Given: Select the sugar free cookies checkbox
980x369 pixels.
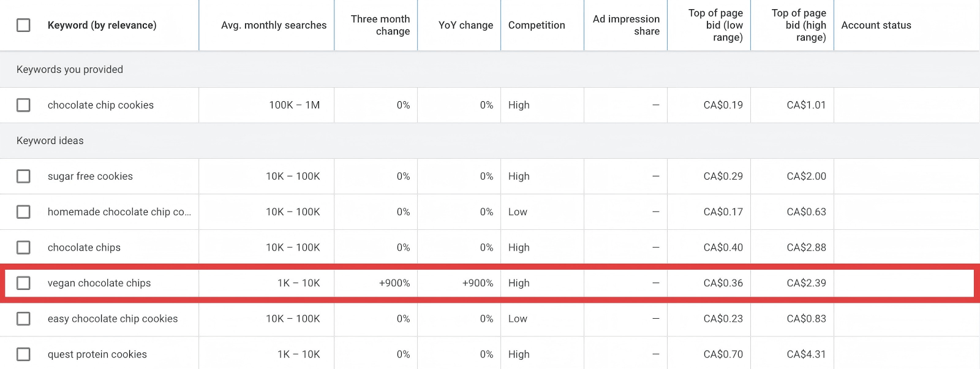Looking at the screenshot, I should 23,176.
